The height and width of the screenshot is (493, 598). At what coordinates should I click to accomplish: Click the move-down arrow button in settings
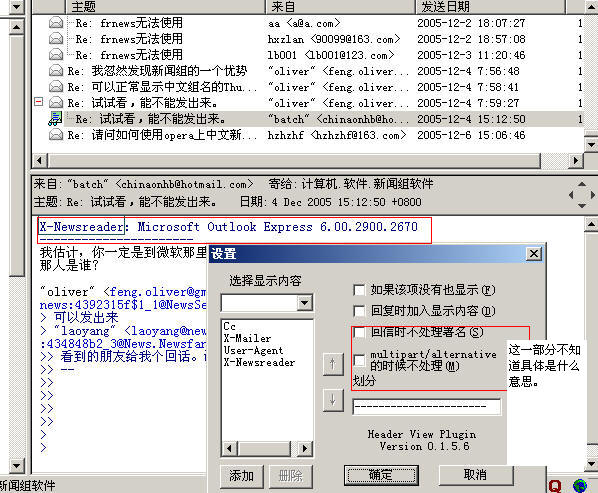point(333,400)
